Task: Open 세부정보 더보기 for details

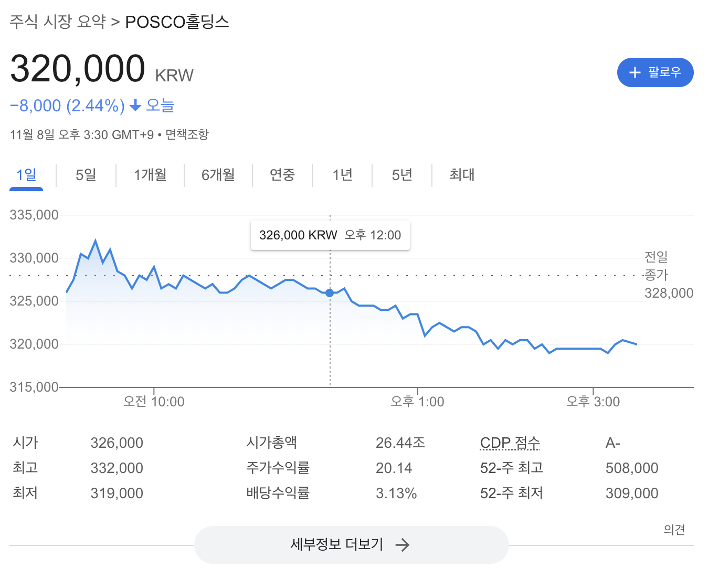Action: (x=351, y=545)
